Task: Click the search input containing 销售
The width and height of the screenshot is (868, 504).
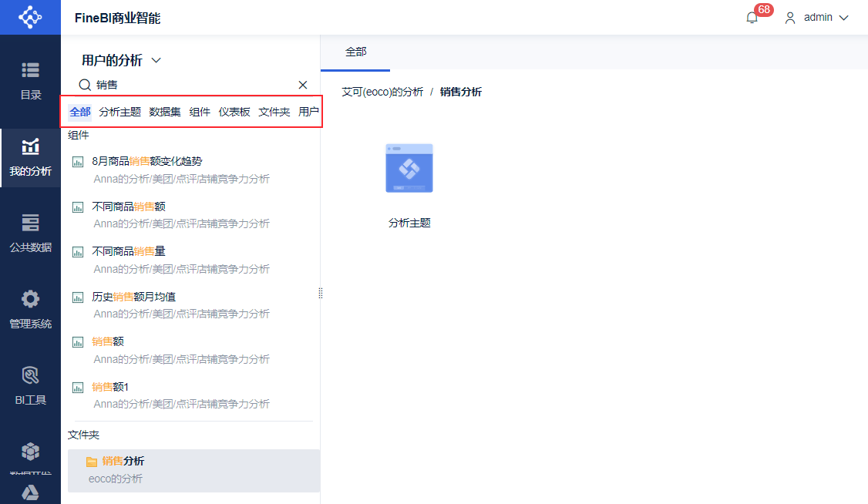Action: point(195,85)
